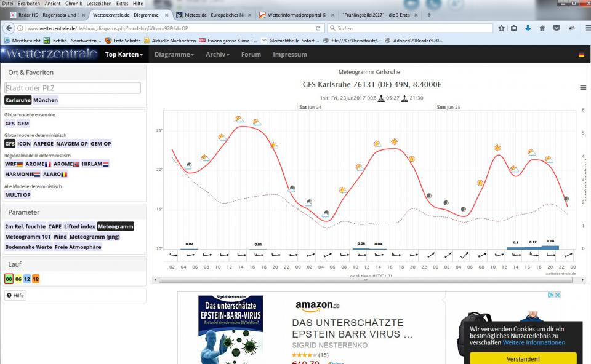Click the German flag language icon
This screenshot has width=591, height=364.
click(x=581, y=55)
